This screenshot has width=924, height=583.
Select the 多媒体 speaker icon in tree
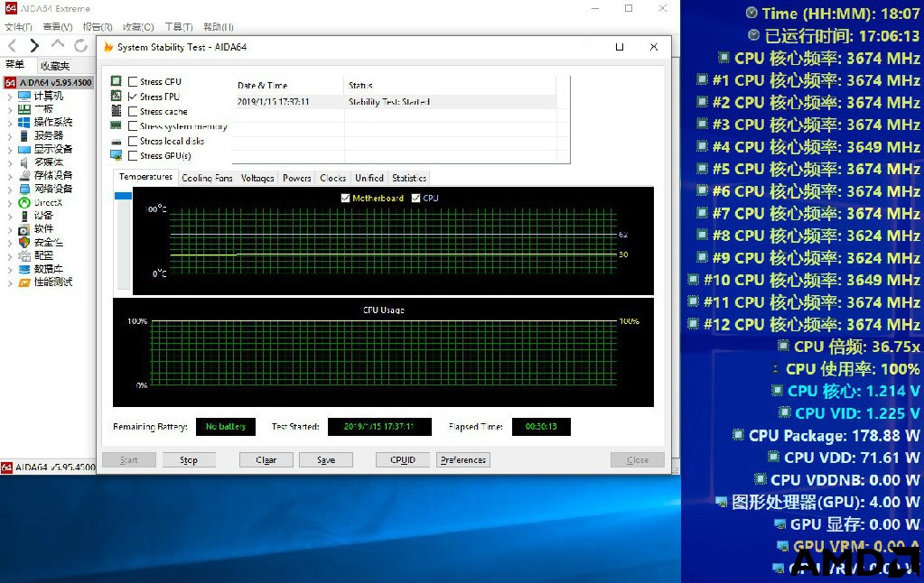(x=24, y=162)
